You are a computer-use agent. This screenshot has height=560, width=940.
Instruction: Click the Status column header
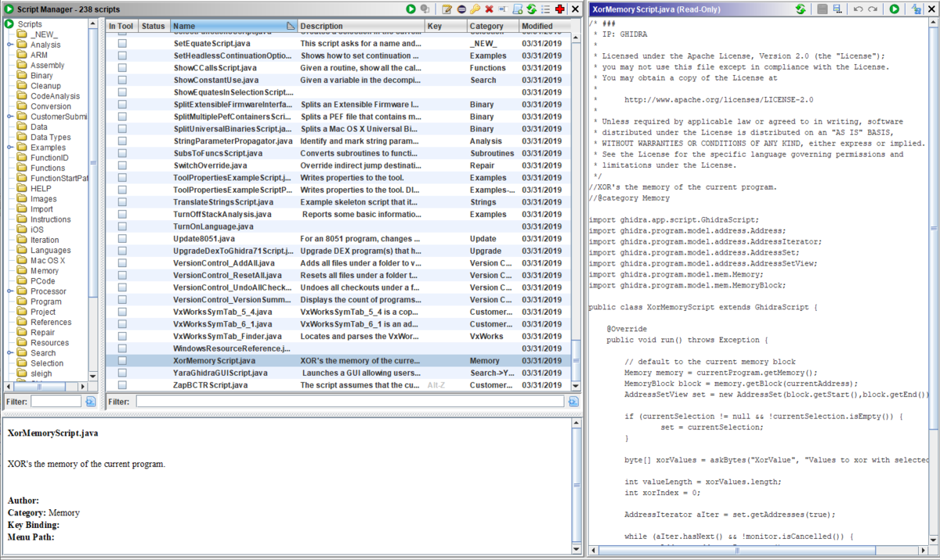(154, 26)
